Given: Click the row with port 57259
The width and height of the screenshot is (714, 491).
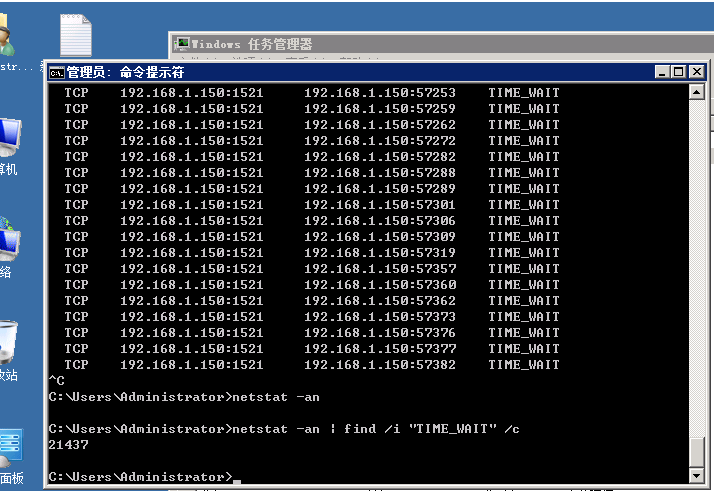Looking at the screenshot, I should (311, 108).
